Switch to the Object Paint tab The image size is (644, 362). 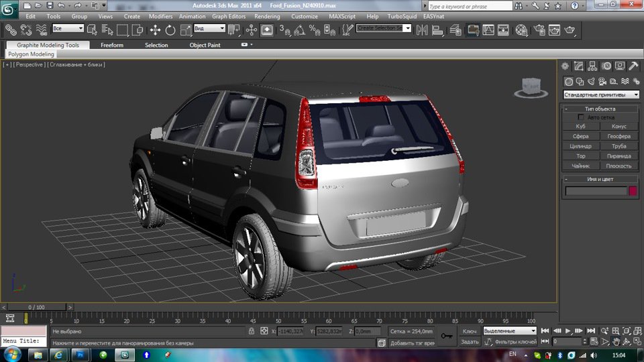[205, 45]
